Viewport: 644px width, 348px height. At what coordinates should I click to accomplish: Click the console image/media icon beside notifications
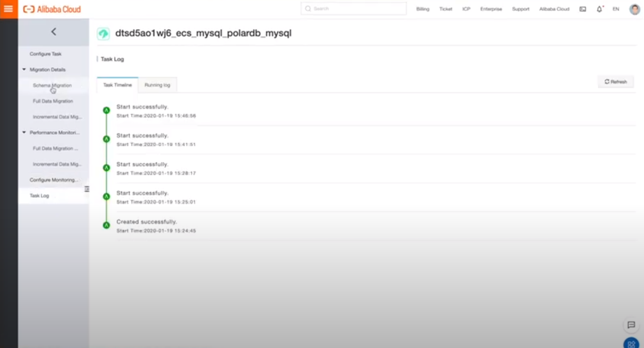pyautogui.click(x=582, y=10)
